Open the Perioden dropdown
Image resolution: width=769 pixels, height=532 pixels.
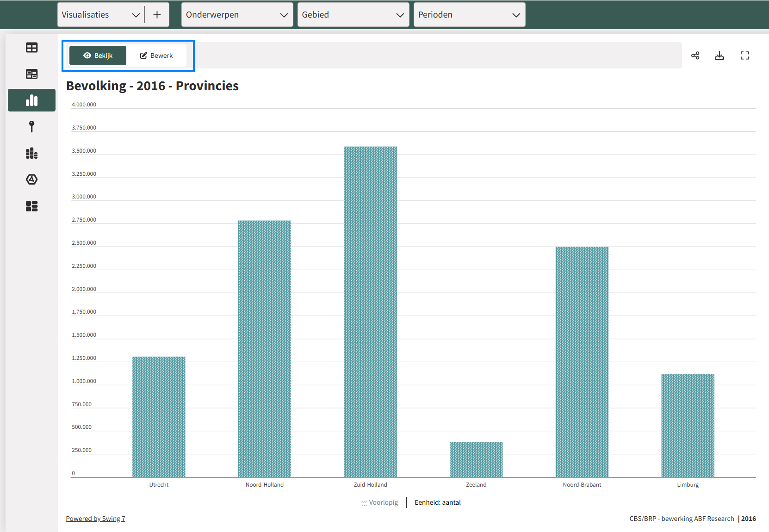(469, 15)
